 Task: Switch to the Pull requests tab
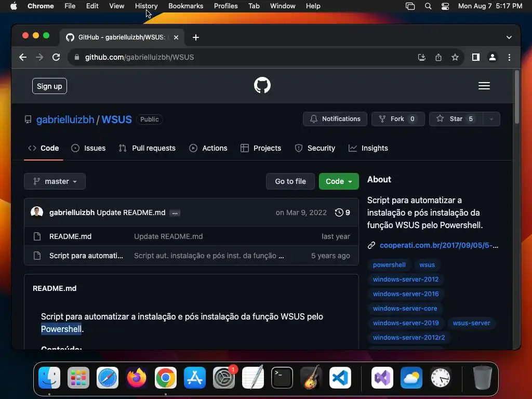[x=147, y=148]
